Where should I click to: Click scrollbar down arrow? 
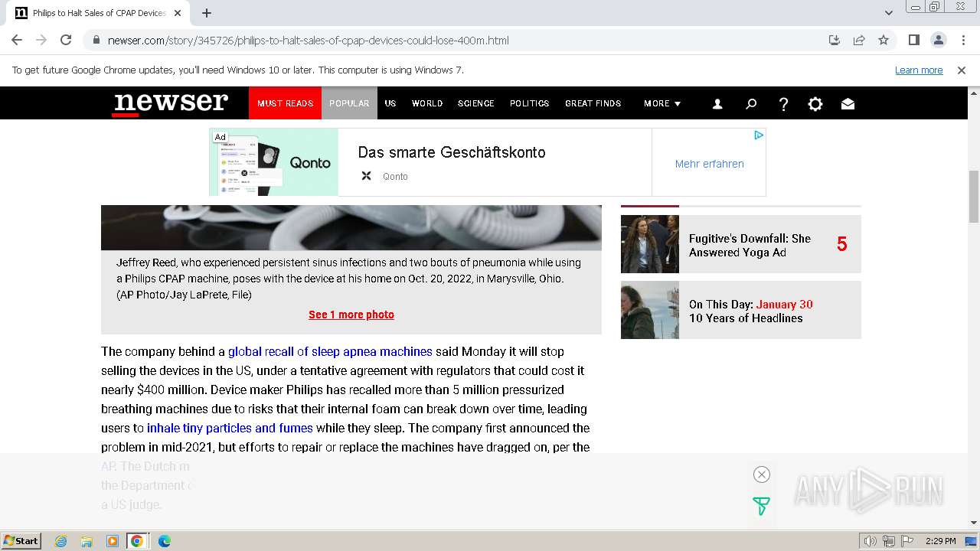[974, 523]
